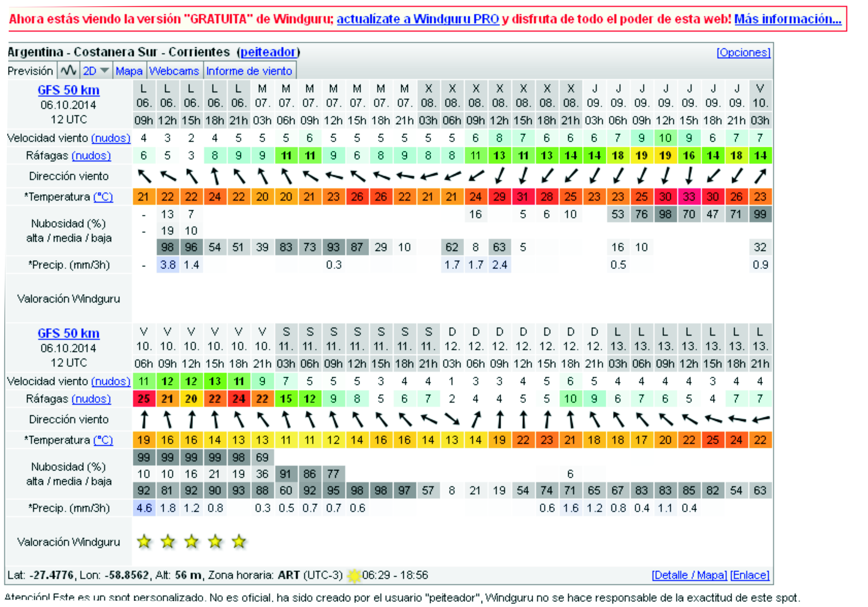Open the Más información link
868x607 pixels.
(788, 19)
